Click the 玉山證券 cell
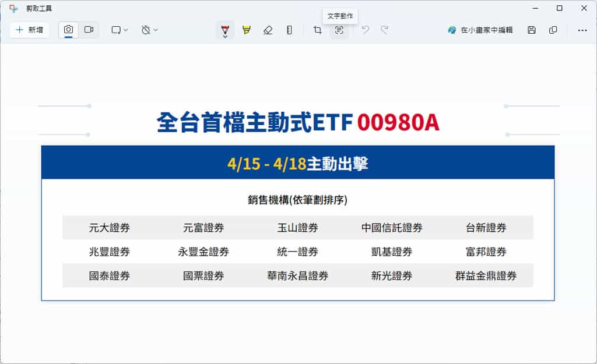 tap(298, 228)
